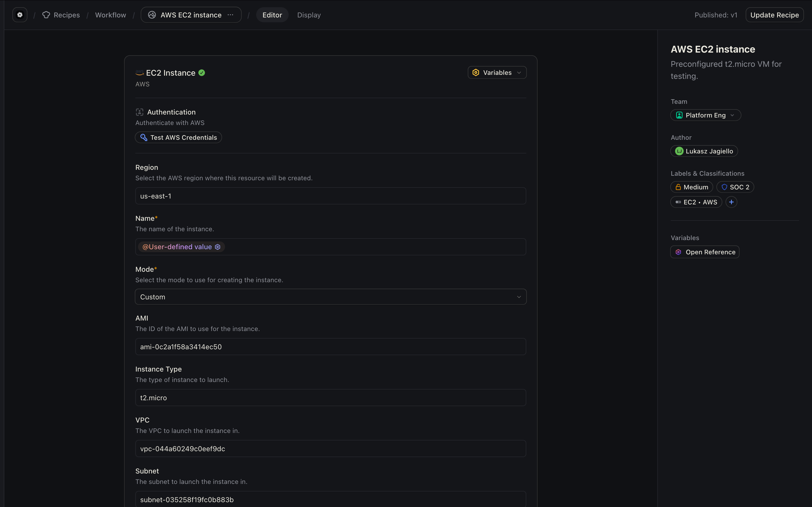Click the green verified check icon
Screen dimensions: 812x507
click(202, 73)
